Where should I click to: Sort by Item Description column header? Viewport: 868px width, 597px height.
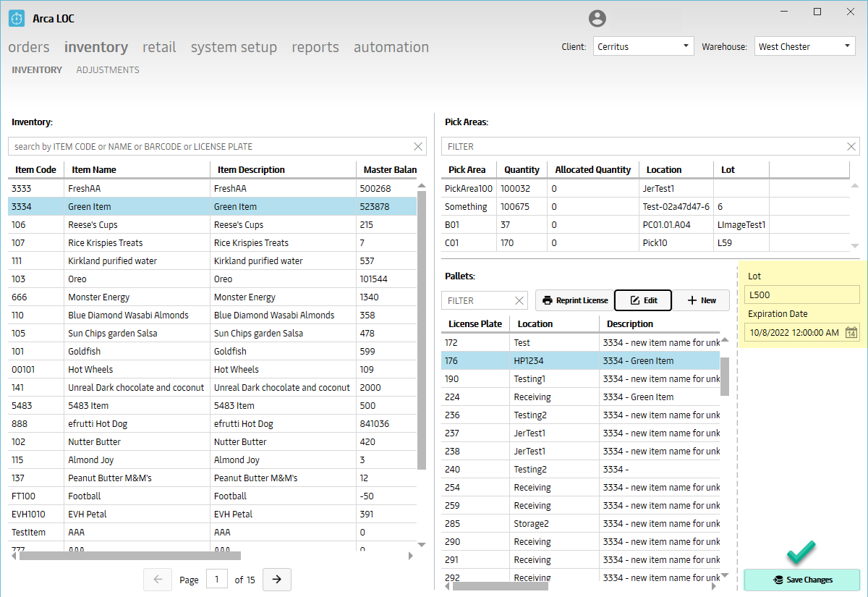pyautogui.click(x=283, y=170)
